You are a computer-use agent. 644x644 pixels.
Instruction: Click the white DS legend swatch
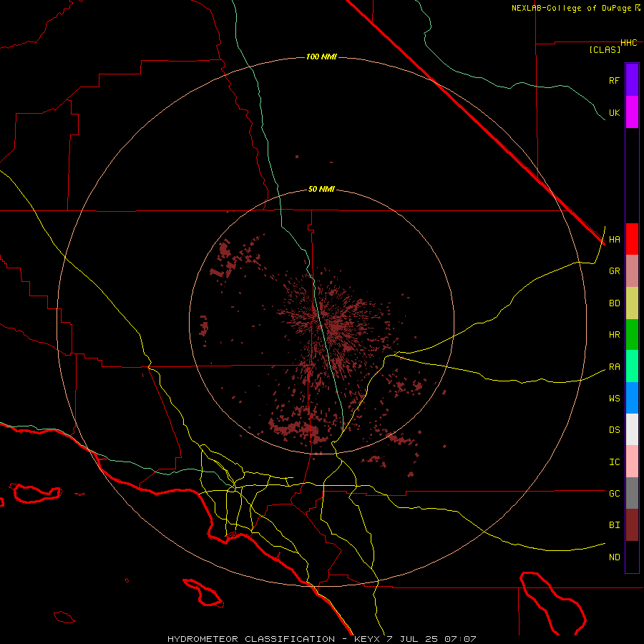tap(632, 429)
